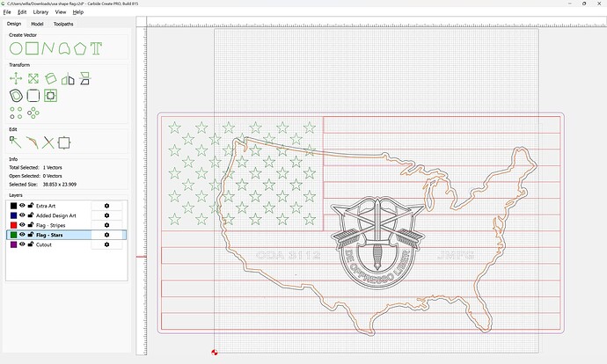
Task: Hide the Added Design Art layer
Action: coord(22,215)
